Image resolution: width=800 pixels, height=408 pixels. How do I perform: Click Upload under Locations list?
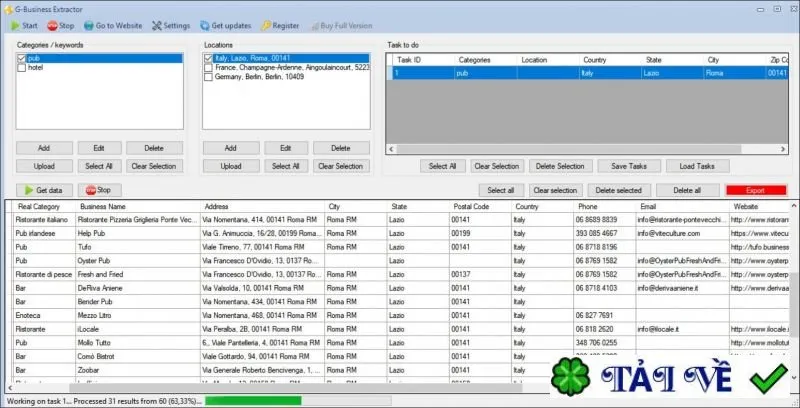(231, 166)
